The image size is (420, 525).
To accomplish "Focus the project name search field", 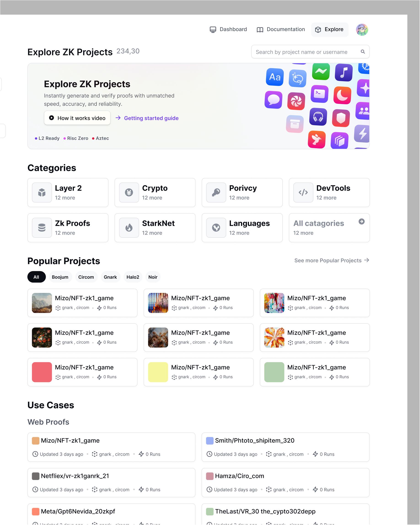I will tap(310, 52).
